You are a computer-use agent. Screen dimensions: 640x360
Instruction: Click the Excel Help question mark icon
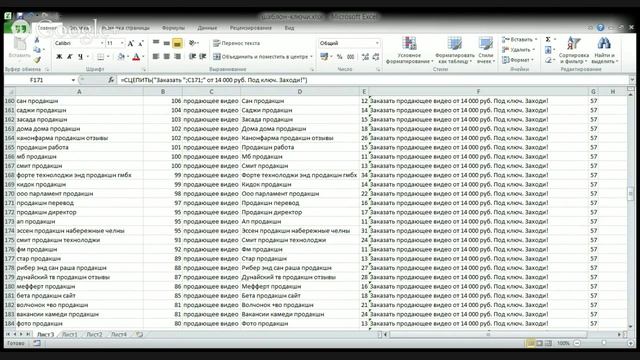[x=600, y=27]
